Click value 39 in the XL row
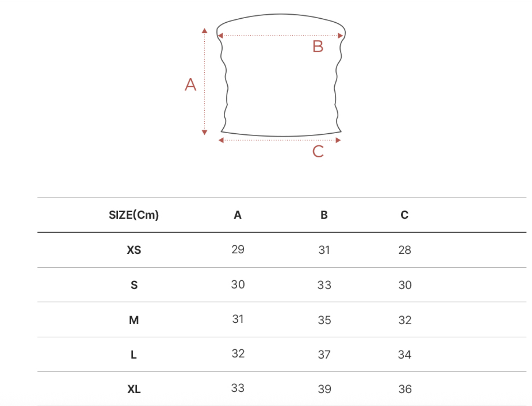 324,389
